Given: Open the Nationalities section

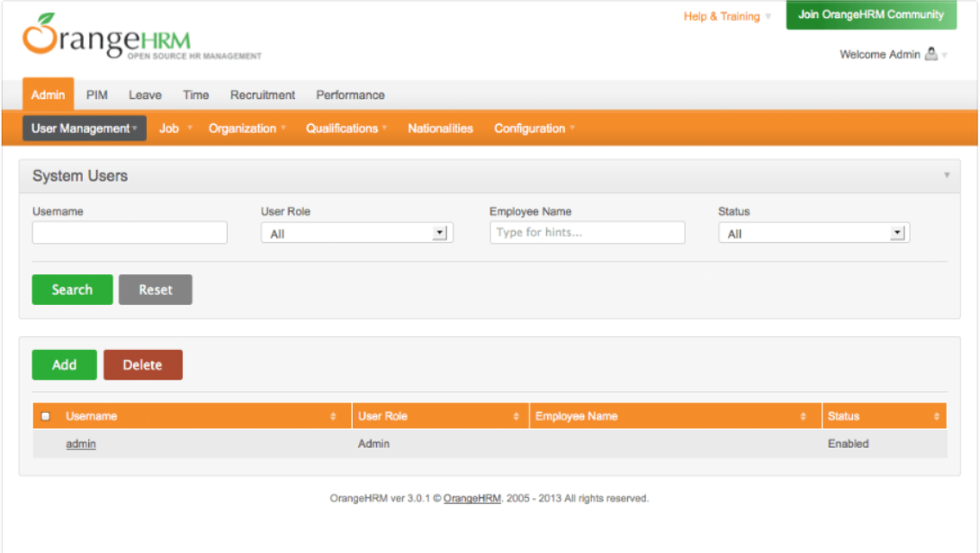Looking at the screenshot, I should [x=440, y=128].
